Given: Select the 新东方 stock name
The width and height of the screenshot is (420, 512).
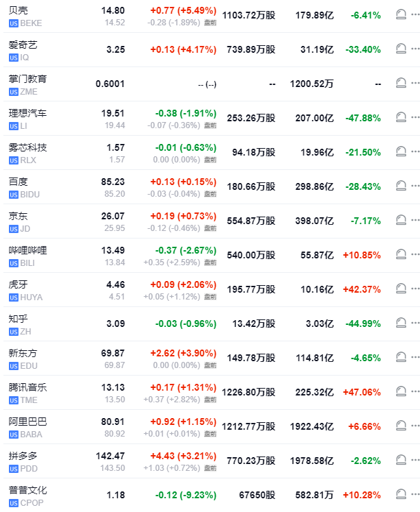Looking at the screenshot, I should coord(23,353).
